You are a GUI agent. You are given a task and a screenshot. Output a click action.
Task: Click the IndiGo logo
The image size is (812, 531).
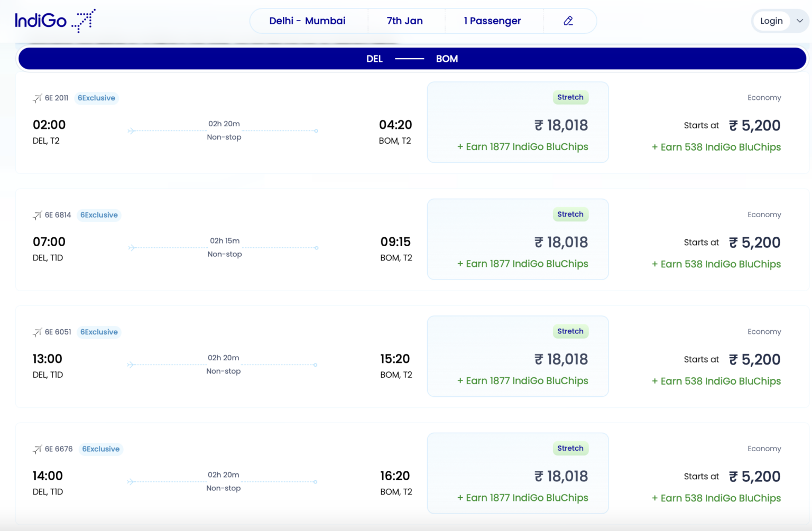54,21
